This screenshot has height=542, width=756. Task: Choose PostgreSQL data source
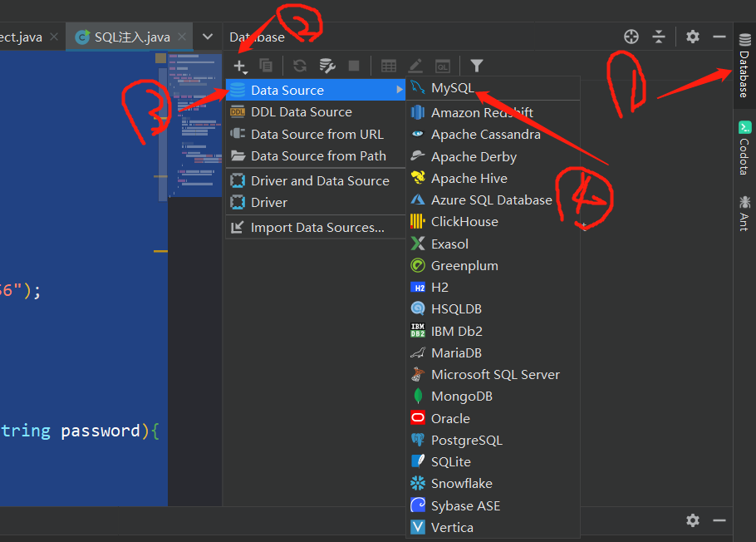point(493,440)
